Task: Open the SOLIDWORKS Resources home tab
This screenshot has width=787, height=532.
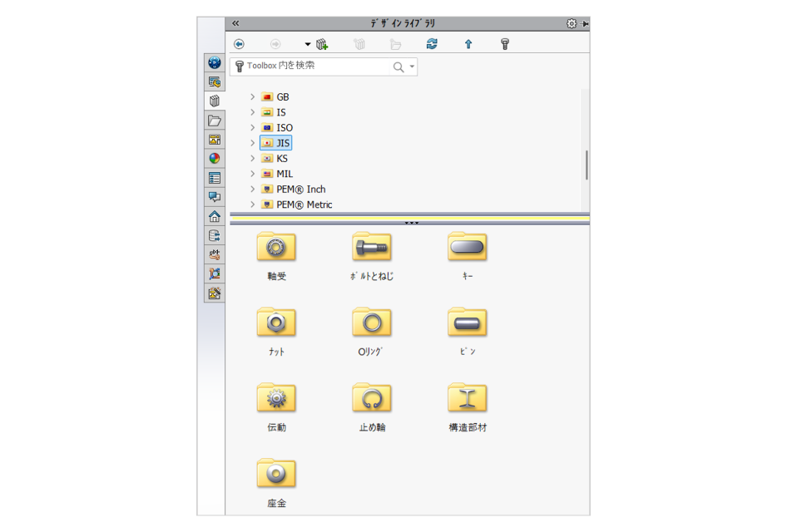Action: click(215, 216)
